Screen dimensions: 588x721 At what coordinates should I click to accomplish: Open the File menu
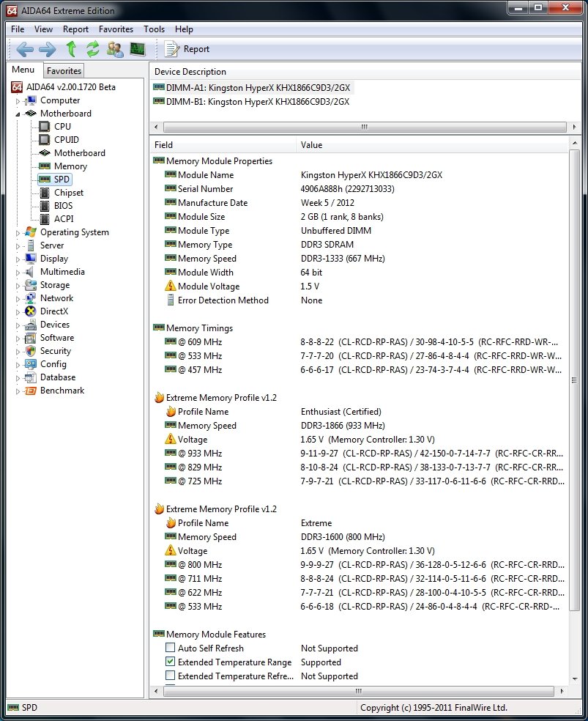point(18,29)
